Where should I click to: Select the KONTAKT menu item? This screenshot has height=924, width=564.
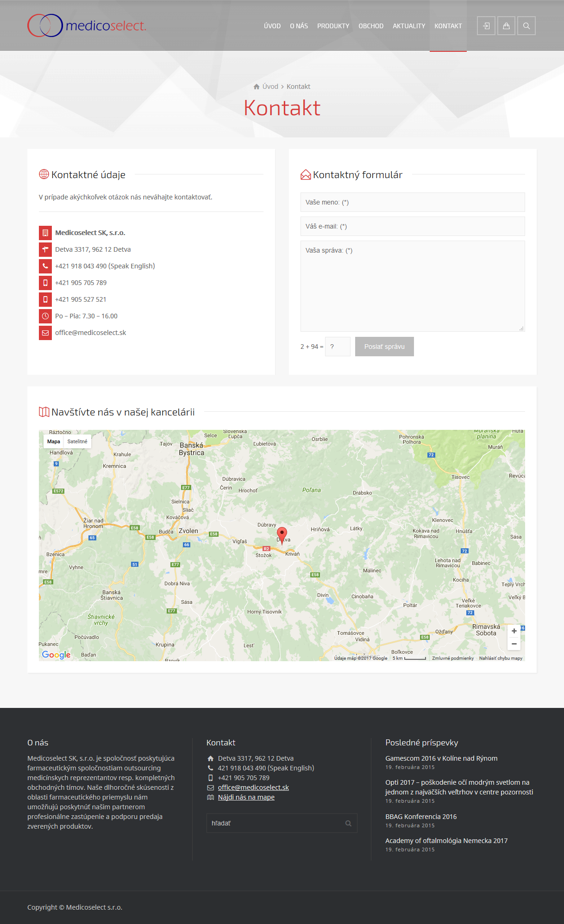[448, 26]
